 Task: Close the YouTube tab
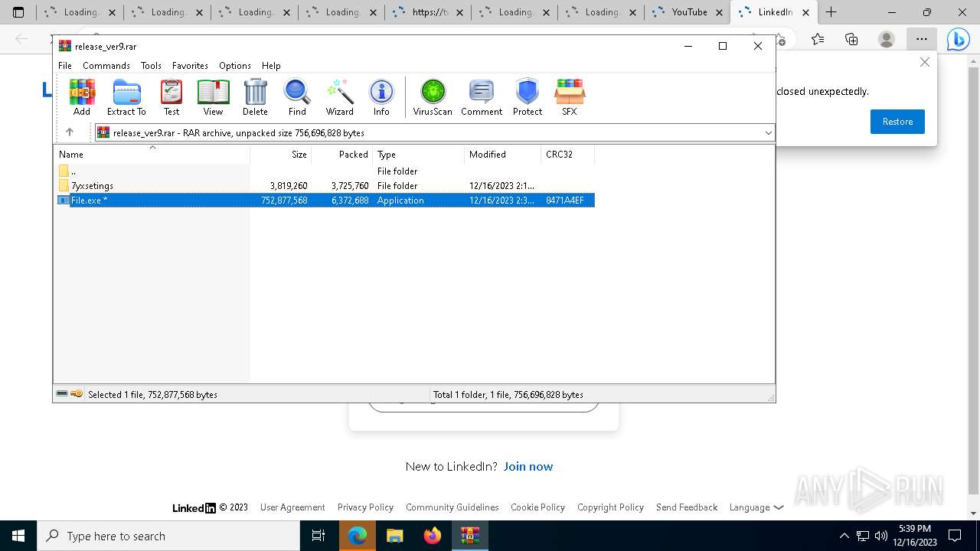click(718, 12)
